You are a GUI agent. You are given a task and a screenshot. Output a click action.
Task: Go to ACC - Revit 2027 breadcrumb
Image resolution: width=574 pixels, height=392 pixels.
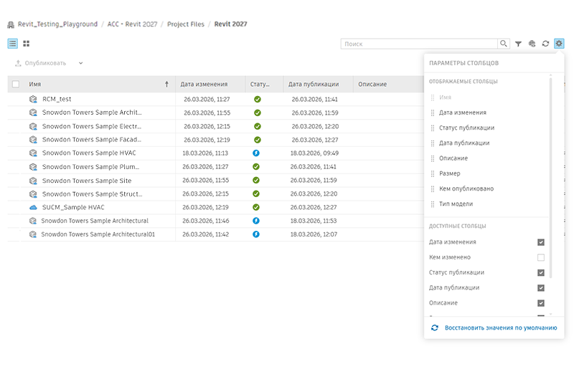click(x=132, y=24)
